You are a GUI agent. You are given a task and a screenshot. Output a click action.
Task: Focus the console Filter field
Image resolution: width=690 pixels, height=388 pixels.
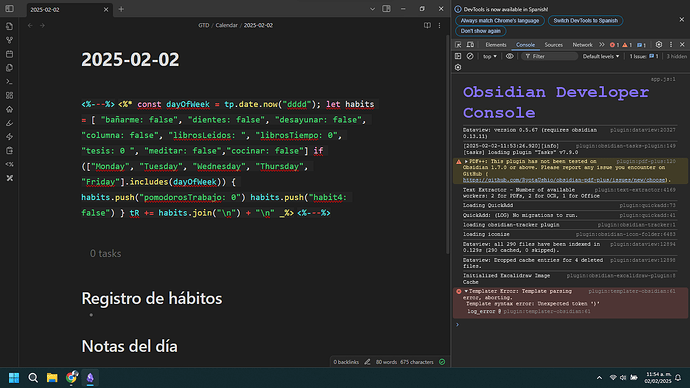click(x=550, y=56)
